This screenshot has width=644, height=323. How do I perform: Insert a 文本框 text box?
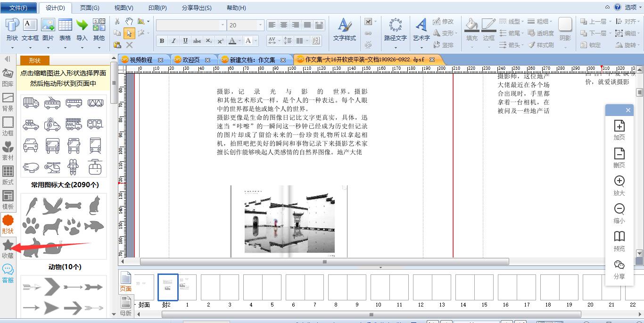pos(30,30)
